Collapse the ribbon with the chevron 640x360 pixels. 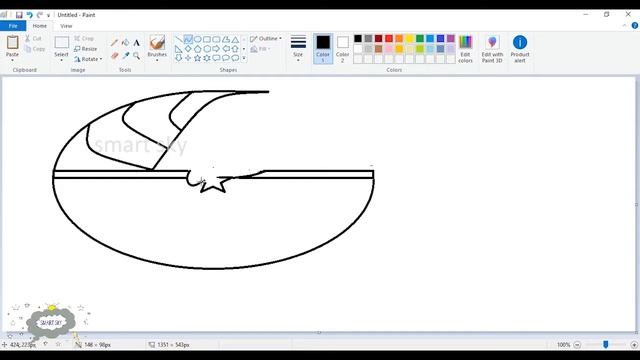coord(624,26)
